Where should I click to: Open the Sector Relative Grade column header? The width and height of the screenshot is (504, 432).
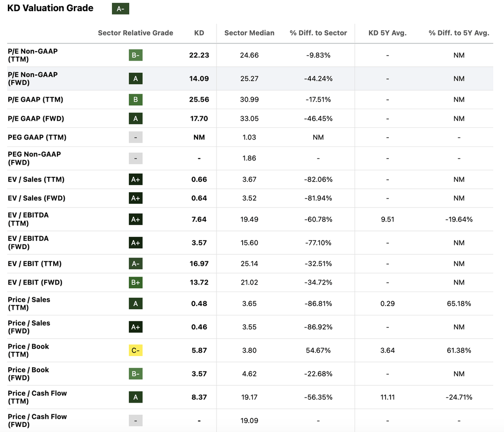point(135,33)
